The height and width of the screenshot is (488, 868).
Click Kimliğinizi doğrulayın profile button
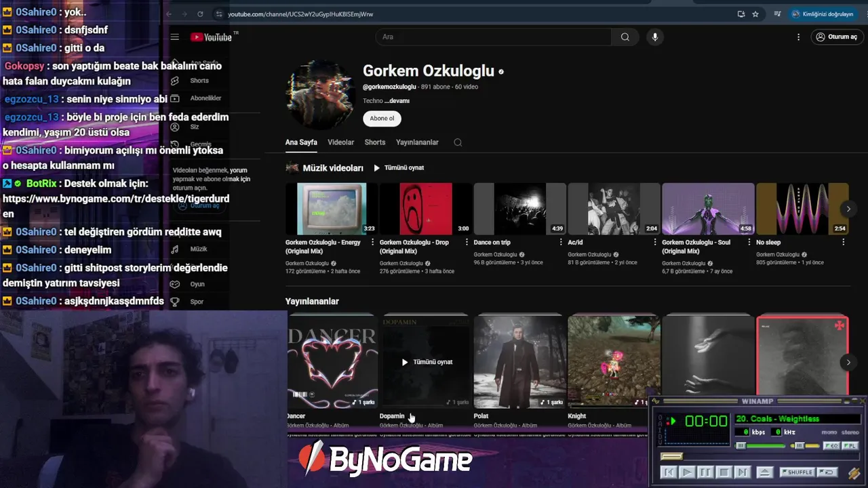pos(822,14)
